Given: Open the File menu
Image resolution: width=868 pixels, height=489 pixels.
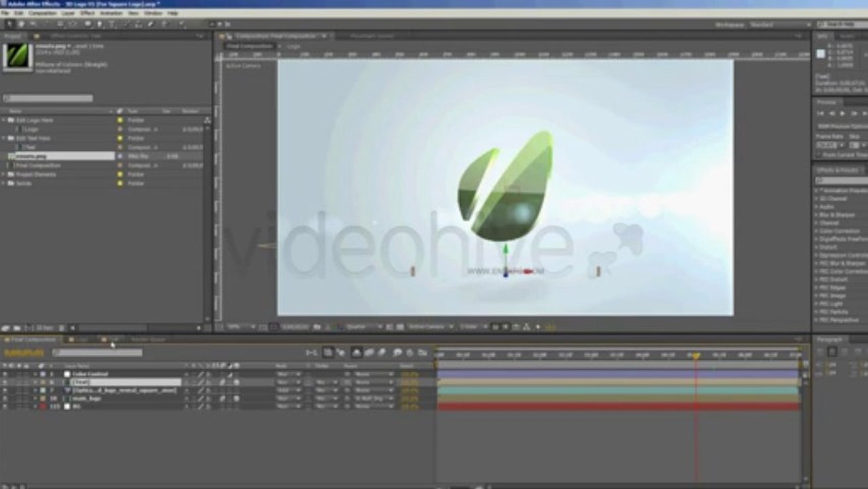Looking at the screenshot, I should tap(5, 13).
